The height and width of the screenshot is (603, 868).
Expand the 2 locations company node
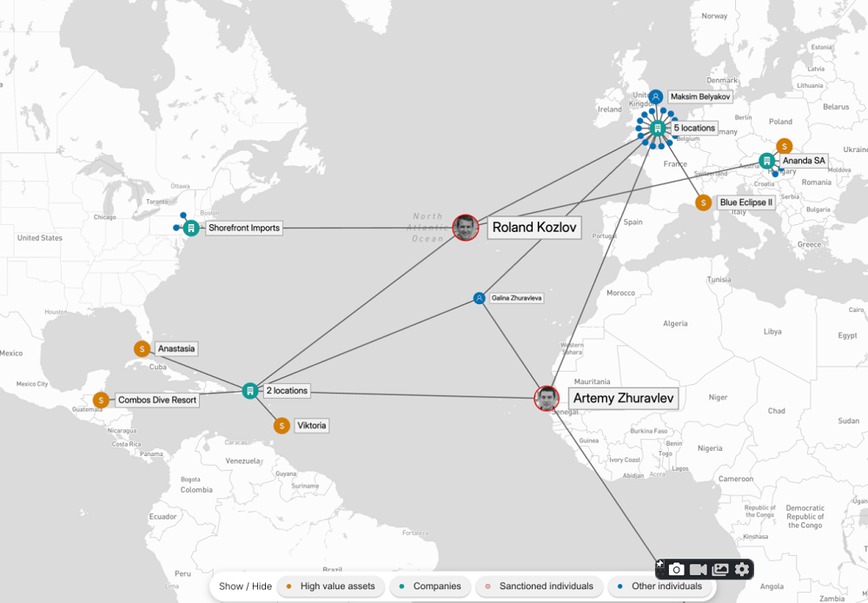point(250,390)
